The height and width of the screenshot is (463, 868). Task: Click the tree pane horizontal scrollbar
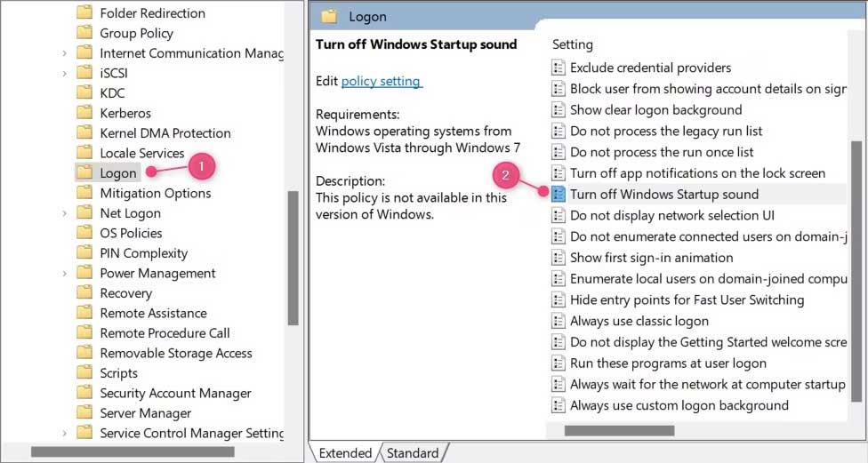133,451
